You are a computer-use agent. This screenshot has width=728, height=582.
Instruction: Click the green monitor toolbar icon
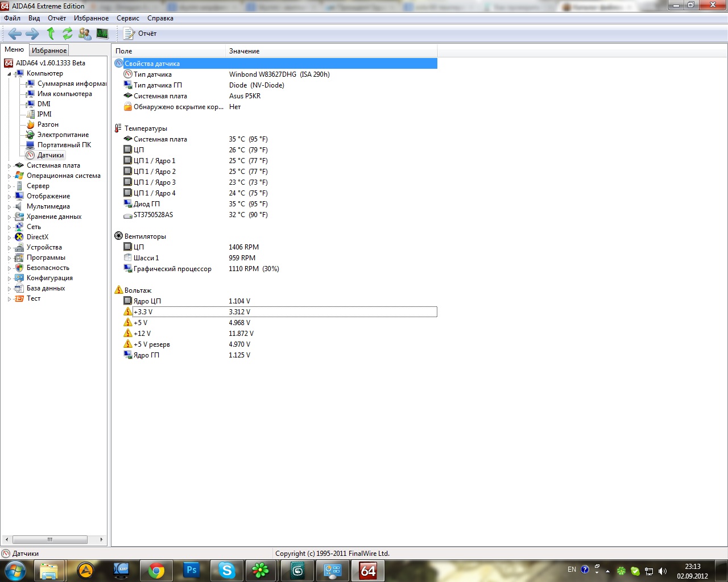[x=102, y=34]
